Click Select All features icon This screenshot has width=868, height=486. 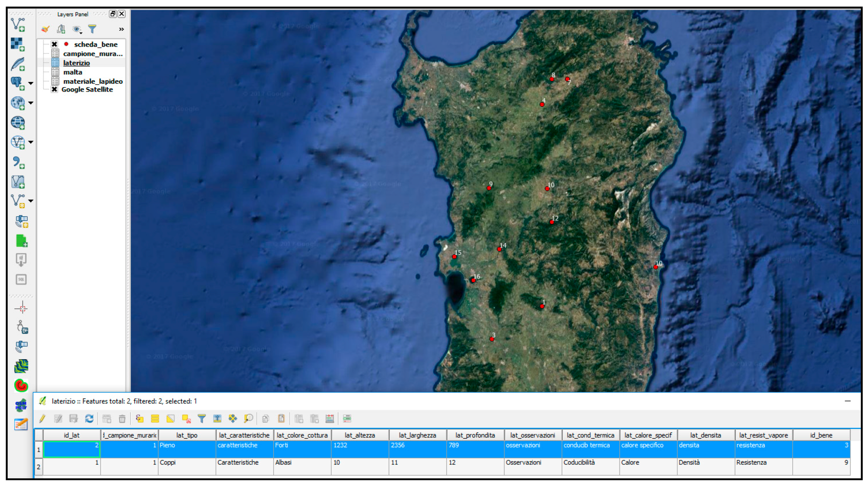[155, 419]
